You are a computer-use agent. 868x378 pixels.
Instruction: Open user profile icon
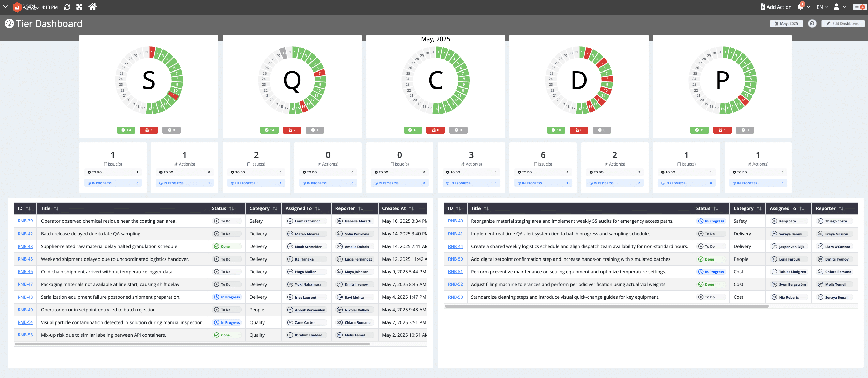pos(836,7)
